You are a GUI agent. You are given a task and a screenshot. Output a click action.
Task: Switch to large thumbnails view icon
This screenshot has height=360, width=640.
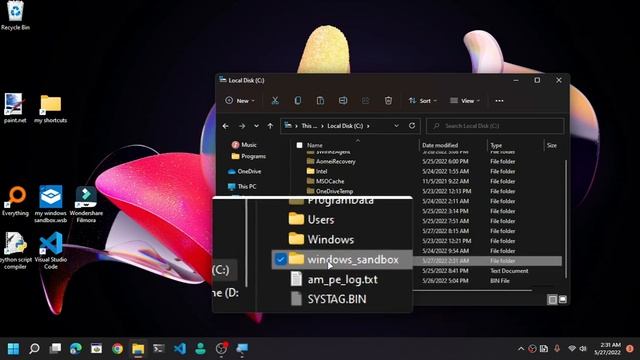563,300
